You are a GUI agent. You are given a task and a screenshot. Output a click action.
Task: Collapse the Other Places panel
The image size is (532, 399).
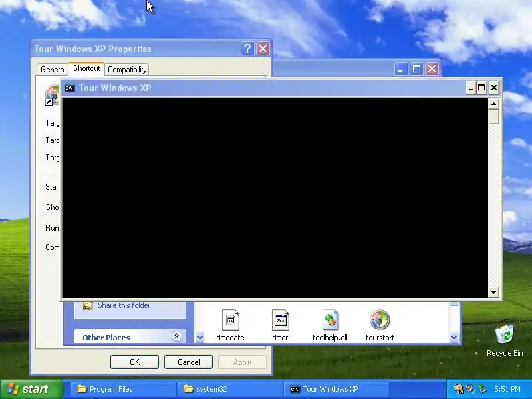(x=176, y=336)
